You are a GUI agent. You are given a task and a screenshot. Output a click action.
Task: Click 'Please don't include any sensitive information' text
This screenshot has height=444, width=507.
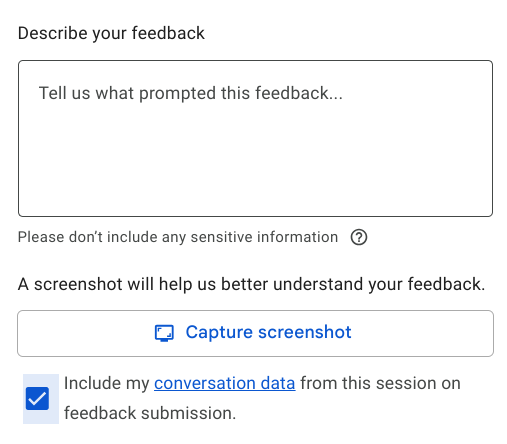178,237
